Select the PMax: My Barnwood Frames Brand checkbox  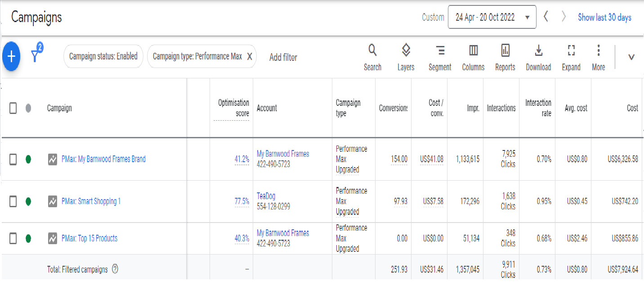point(13,159)
